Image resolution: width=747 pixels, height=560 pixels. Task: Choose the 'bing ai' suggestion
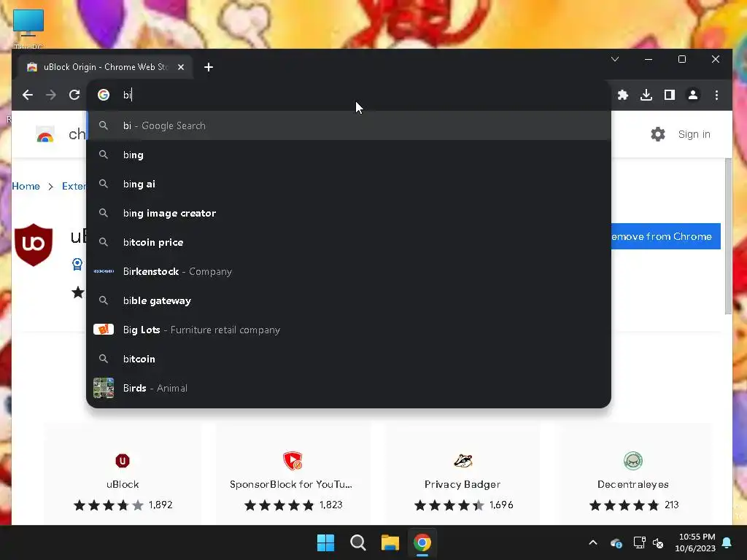point(349,184)
